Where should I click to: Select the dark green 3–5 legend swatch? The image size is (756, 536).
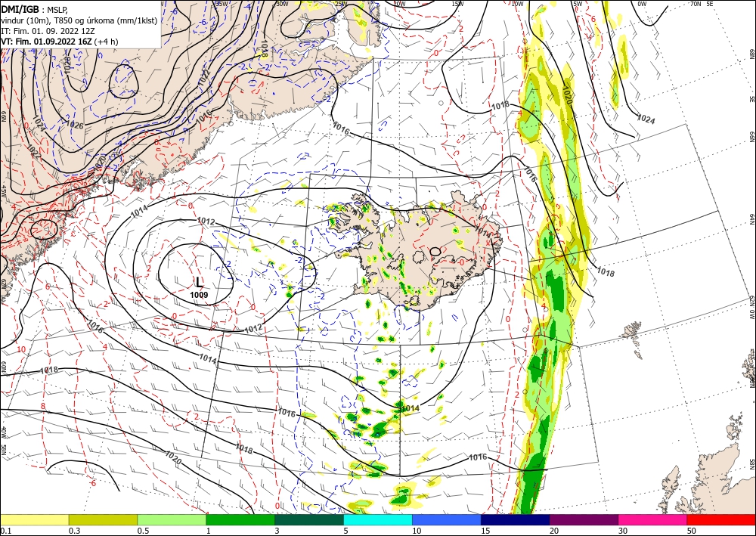point(309,520)
